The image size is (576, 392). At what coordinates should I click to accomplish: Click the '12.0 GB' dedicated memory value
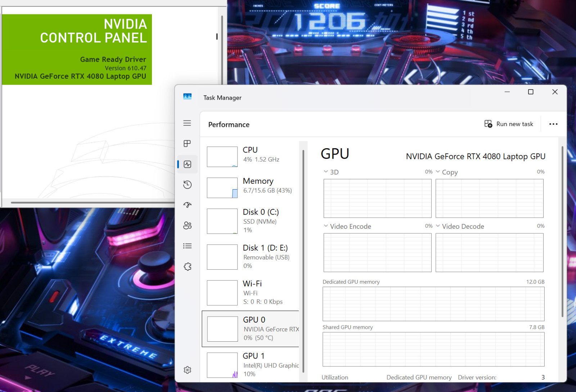click(x=535, y=282)
